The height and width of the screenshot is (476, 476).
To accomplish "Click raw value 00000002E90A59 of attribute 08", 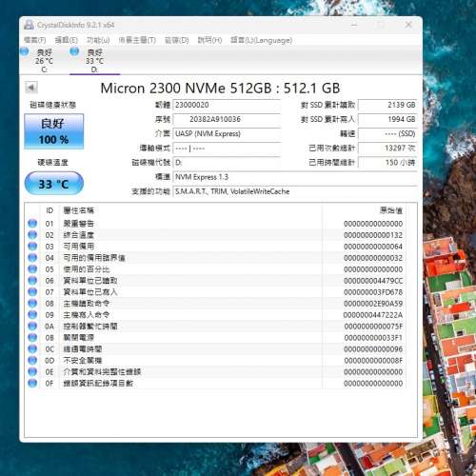I will click(373, 304).
